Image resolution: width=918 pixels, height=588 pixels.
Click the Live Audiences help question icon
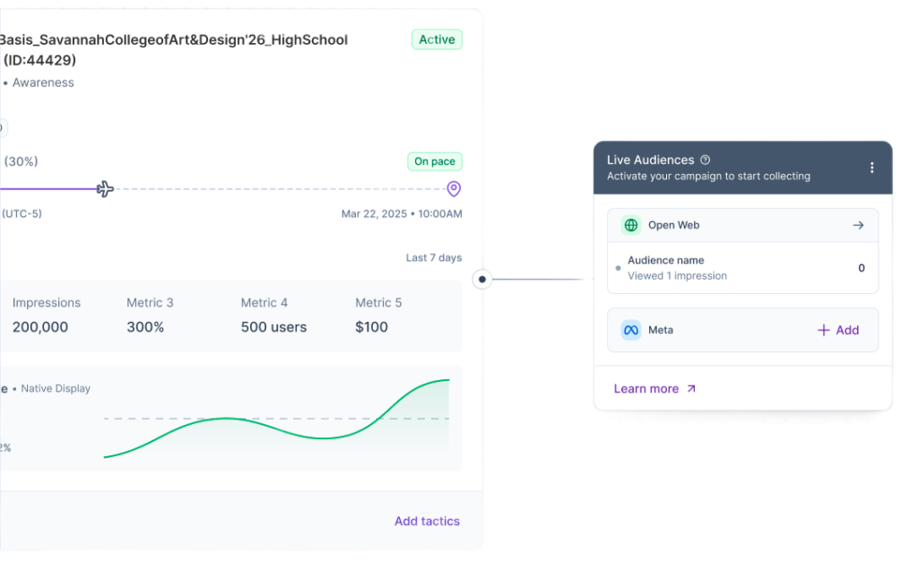click(706, 160)
